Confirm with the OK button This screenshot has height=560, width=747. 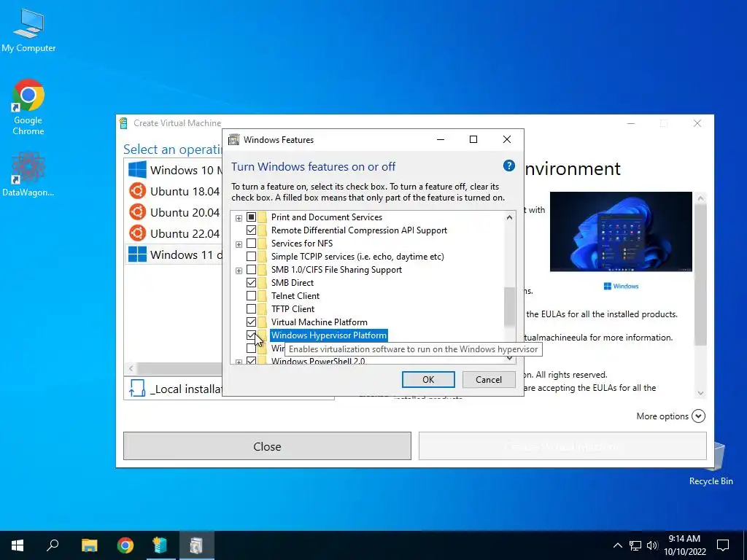[428, 379]
